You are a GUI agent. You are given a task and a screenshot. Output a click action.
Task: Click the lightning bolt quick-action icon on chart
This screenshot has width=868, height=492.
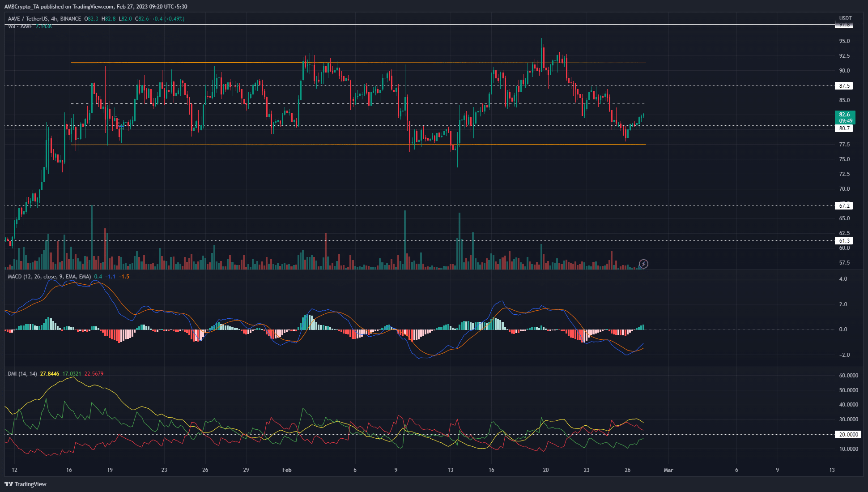[x=643, y=264]
